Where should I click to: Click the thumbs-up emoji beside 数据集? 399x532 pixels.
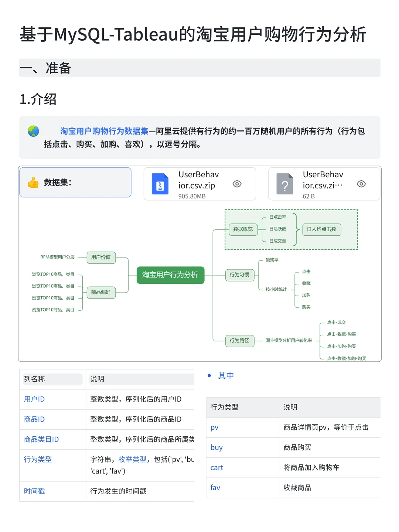click(x=33, y=183)
